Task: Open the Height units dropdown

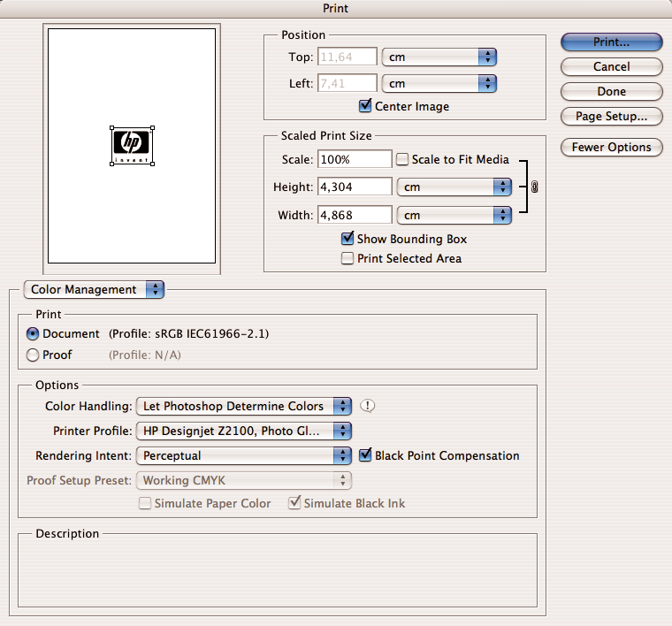Action: click(x=454, y=187)
